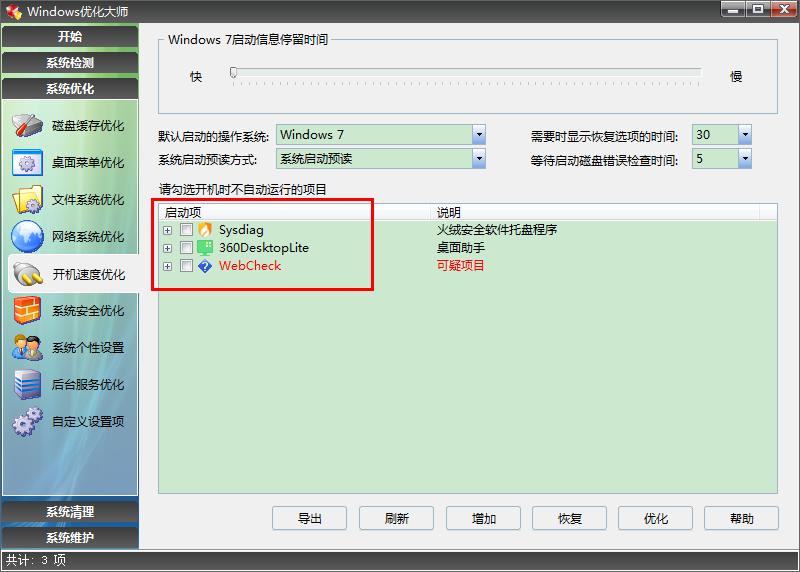Screen dimensions: 800x572
Task: Click the red 可疑项目 description
Action: [x=461, y=266]
